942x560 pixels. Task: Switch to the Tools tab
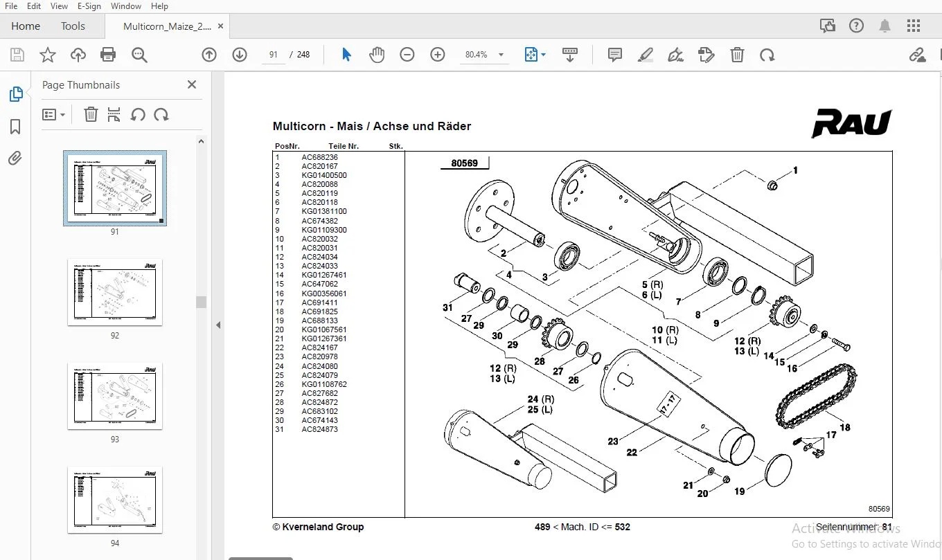coord(73,26)
